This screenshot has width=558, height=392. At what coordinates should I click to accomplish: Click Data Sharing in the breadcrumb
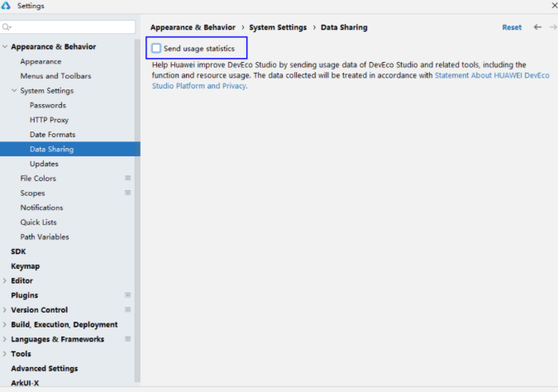[x=344, y=27]
